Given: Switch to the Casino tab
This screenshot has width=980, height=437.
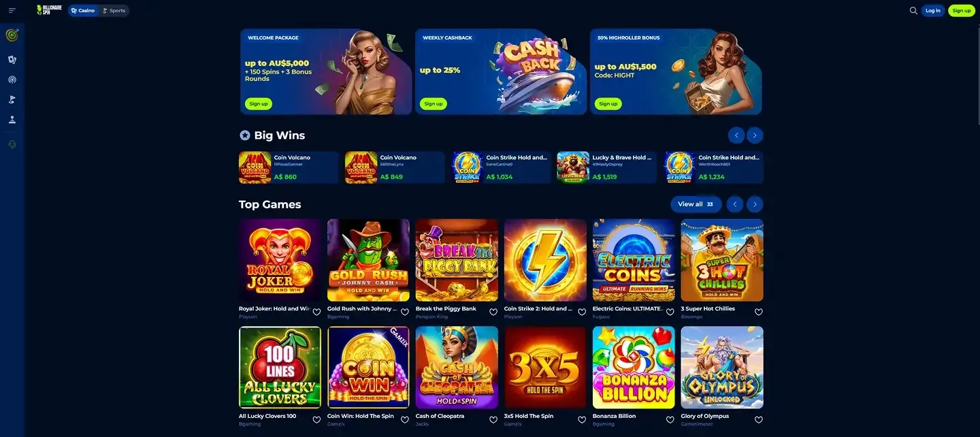Looking at the screenshot, I should coord(83,10).
